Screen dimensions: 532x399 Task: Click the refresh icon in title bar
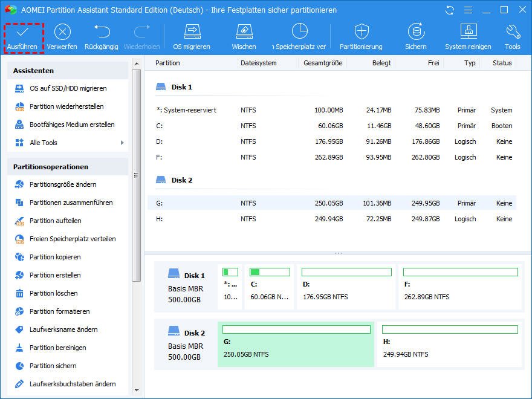click(449, 10)
